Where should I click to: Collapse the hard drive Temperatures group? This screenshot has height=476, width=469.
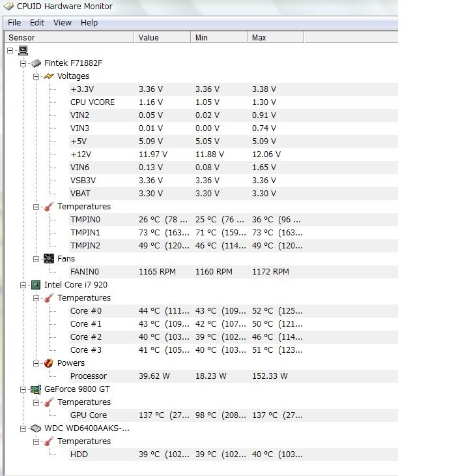click(x=36, y=442)
